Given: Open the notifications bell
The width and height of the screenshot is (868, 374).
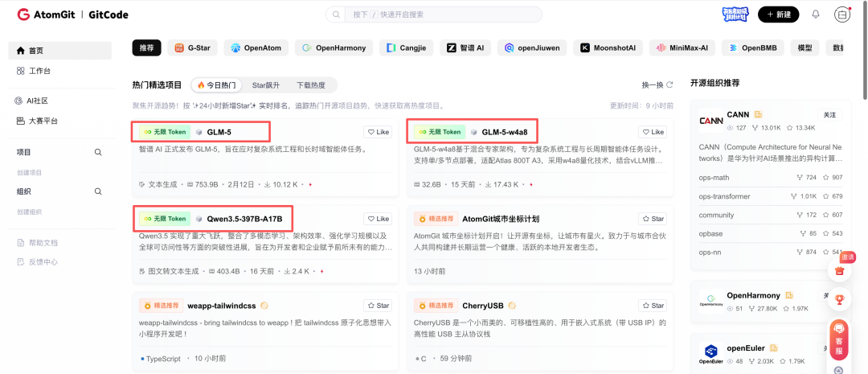Looking at the screenshot, I should pos(816,14).
